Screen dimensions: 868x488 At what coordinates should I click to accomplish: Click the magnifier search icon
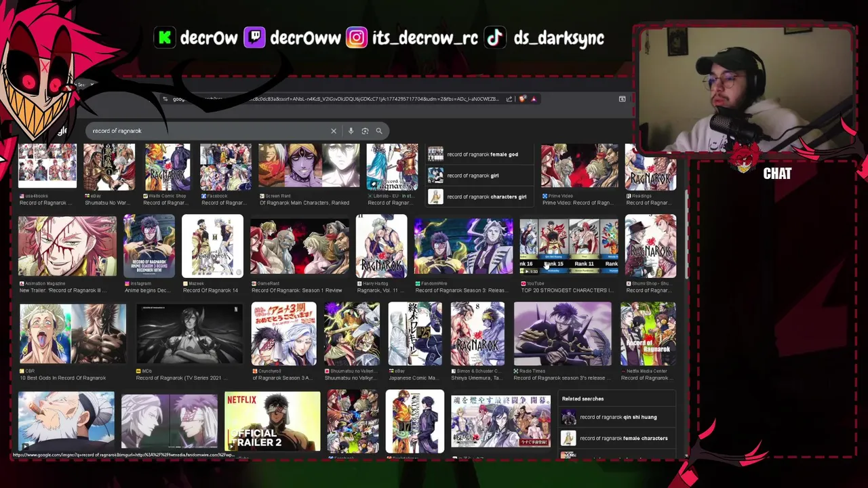tap(379, 131)
